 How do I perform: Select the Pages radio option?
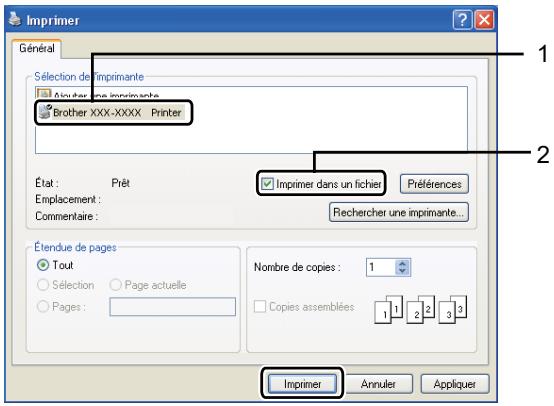[43, 306]
